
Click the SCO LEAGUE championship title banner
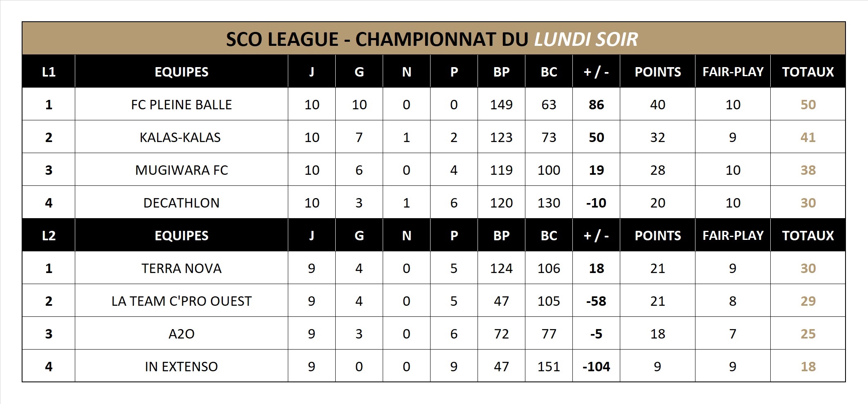(x=433, y=39)
